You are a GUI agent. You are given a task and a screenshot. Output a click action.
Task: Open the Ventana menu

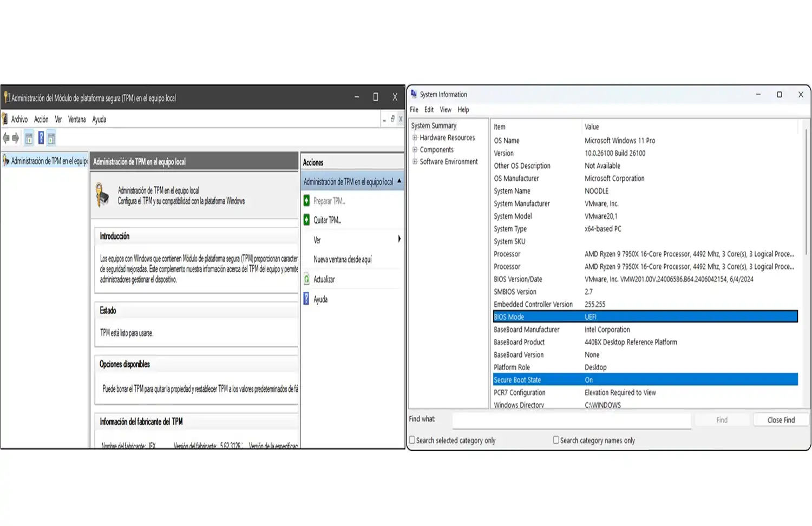click(77, 120)
